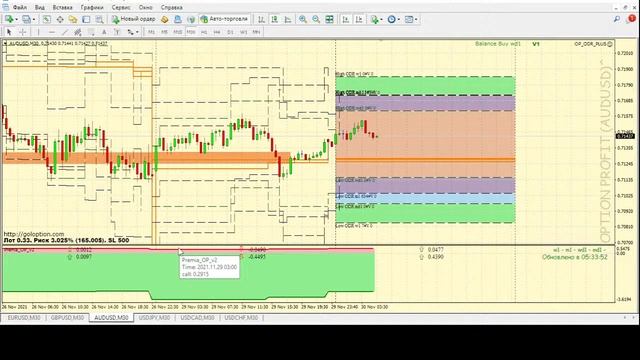Screen dimensions: 640x360
Task: Open the Справка menu
Action: [x=171, y=7]
